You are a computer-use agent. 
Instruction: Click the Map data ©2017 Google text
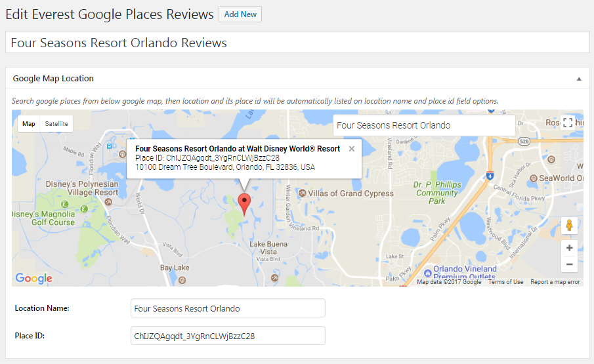tap(449, 282)
